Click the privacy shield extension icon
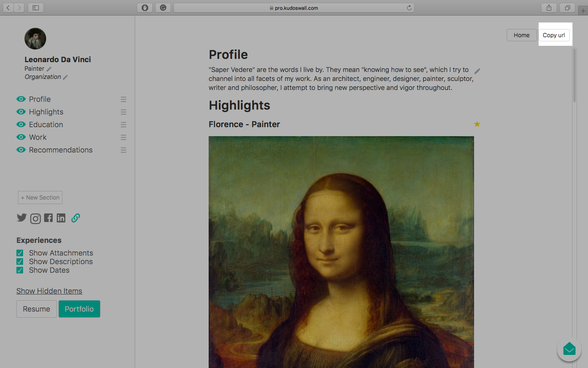Screen dimensions: 588x368 [145, 8]
